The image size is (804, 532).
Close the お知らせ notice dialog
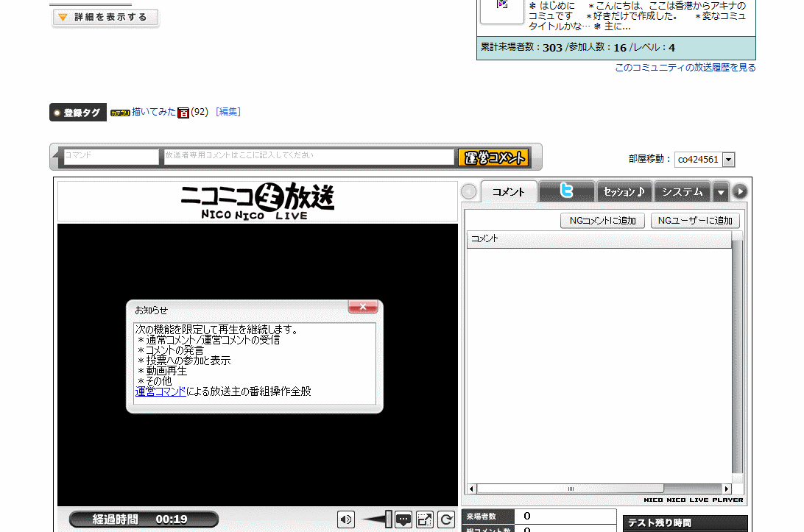click(362, 307)
